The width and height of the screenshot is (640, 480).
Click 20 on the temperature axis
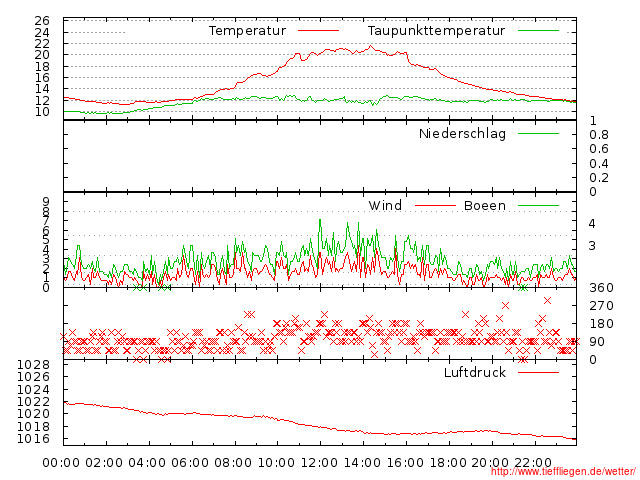coord(42,55)
